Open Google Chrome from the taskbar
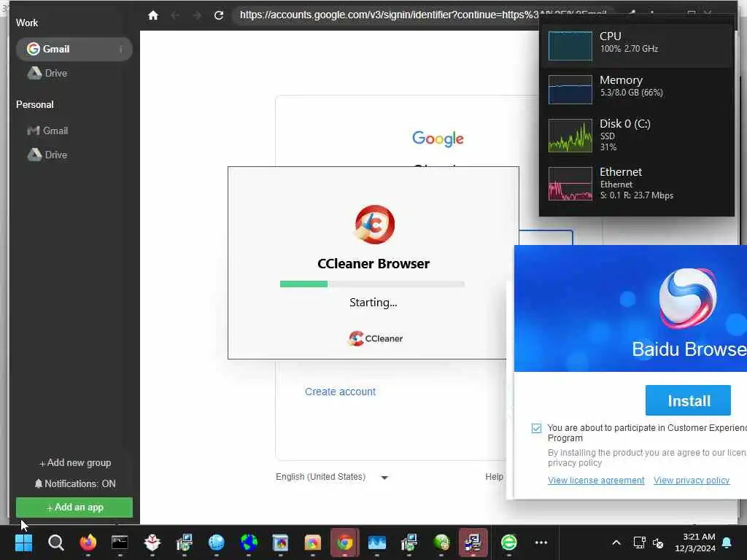The width and height of the screenshot is (747, 560). [345, 542]
